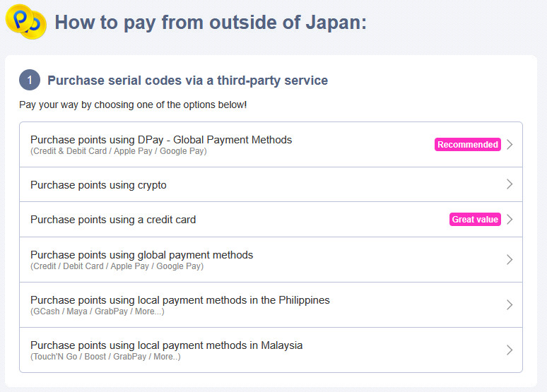Viewport: 547px width, 392px height.
Task: Click the Touch'N Go / Boost subtitle
Action: (105, 357)
